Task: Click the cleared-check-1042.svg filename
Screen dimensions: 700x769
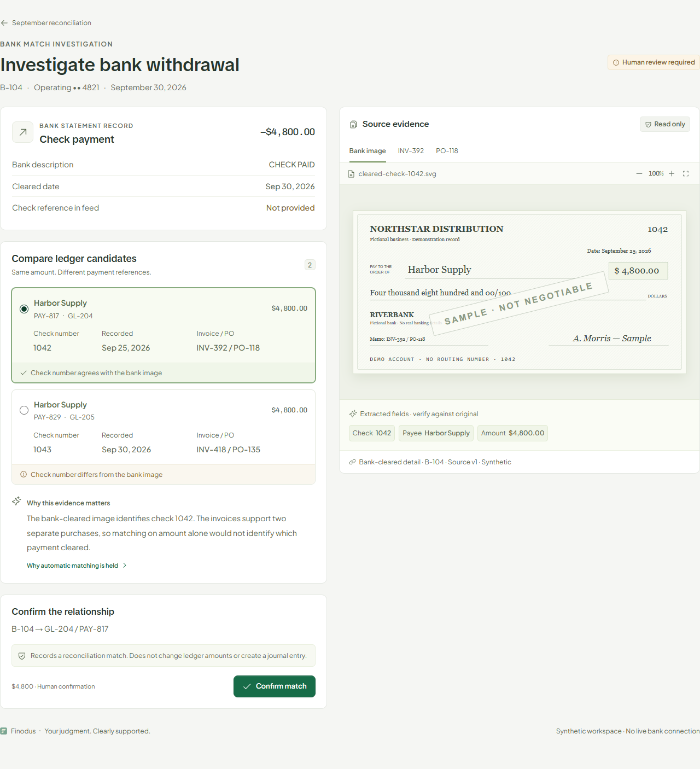Action: (397, 174)
